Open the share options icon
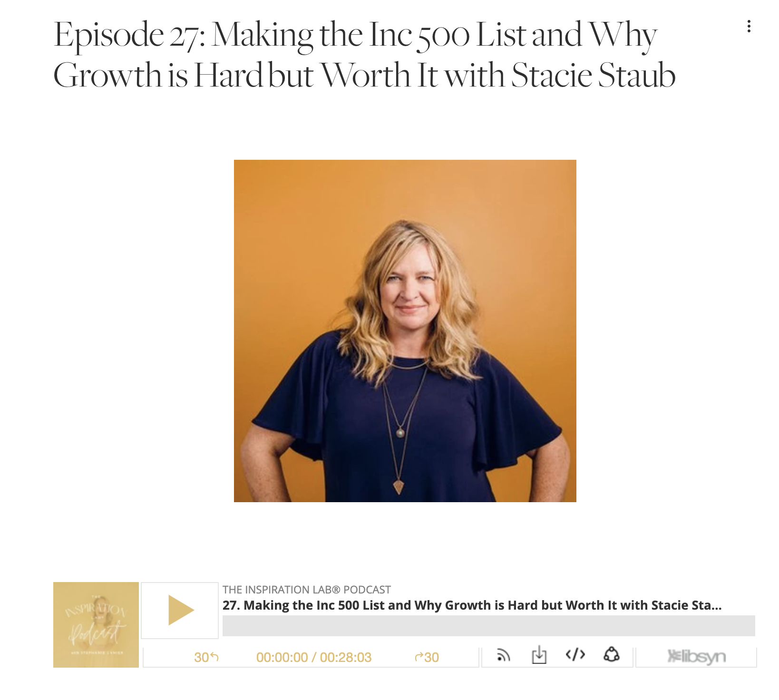Screen dimensions: 779x700 (611, 655)
